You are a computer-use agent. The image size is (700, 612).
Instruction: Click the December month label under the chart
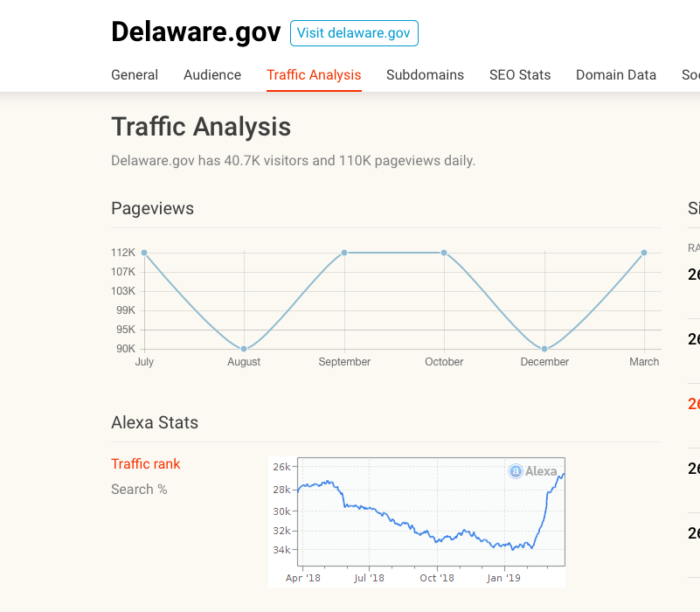click(544, 362)
